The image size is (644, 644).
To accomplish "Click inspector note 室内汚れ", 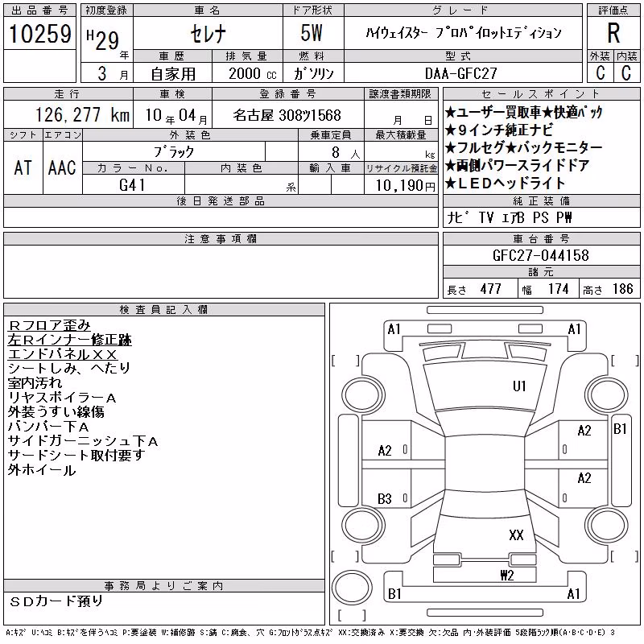I will [35, 383].
